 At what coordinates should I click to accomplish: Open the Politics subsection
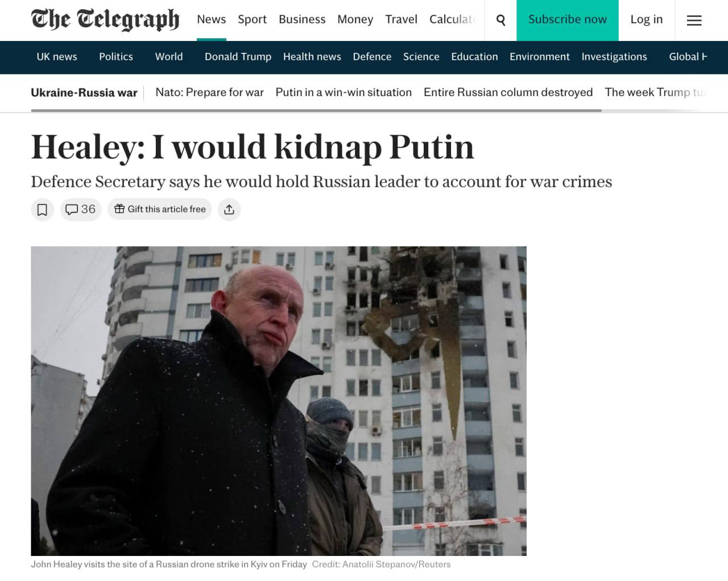116,57
